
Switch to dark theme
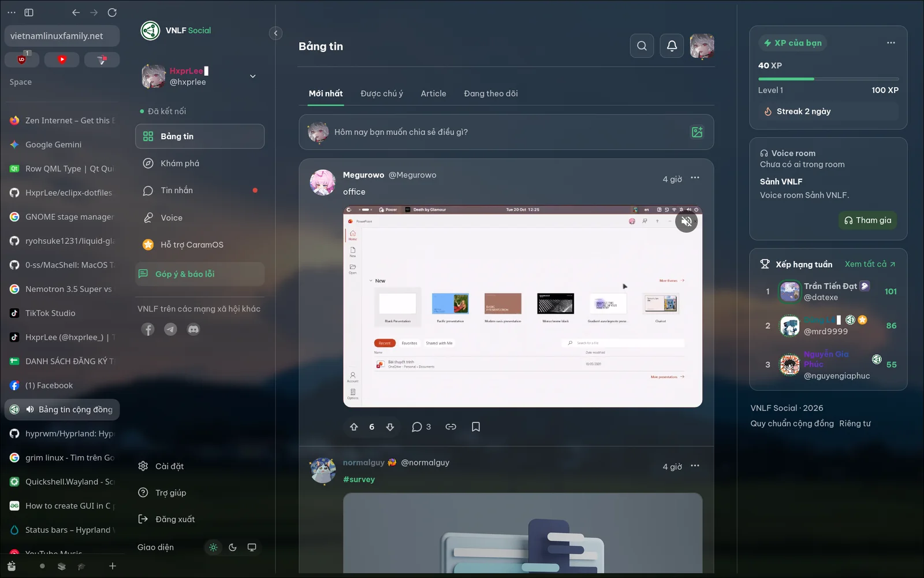[x=233, y=547]
